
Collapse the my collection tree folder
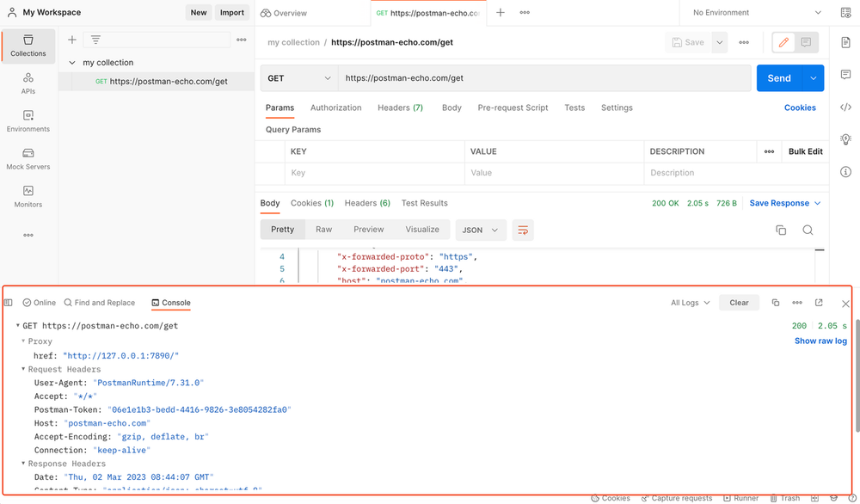(x=72, y=63)
